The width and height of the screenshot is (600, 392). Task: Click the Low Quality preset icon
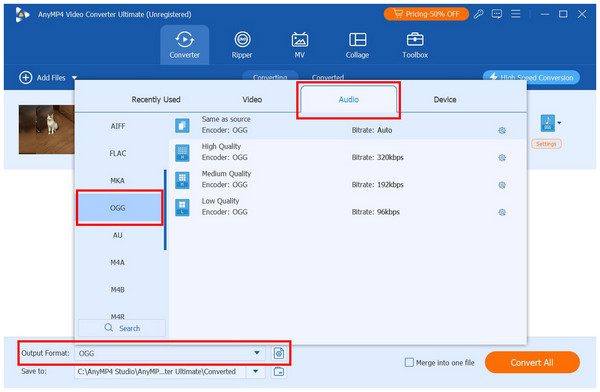182,207
